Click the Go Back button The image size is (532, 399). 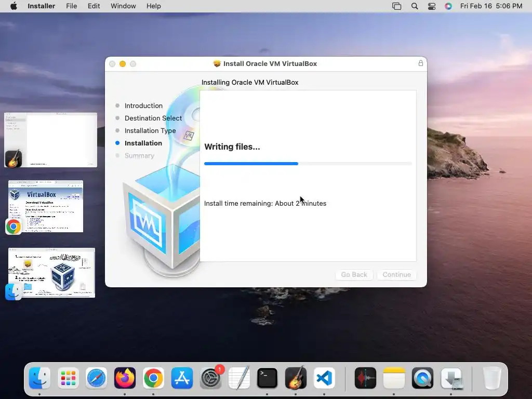[x=354, y=274]
